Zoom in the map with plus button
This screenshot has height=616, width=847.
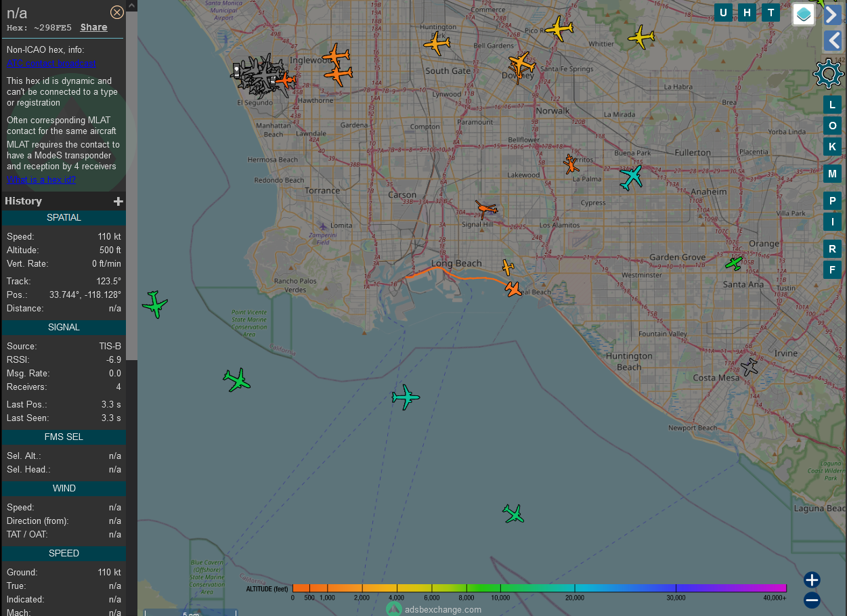point(812,579)
